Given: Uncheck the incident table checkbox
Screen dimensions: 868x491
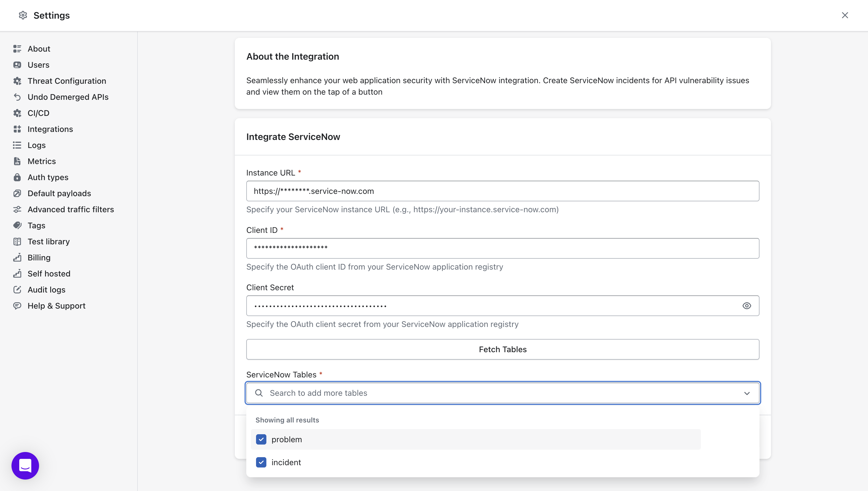Looking at the screenshot, I should click(x=261, y=462).
